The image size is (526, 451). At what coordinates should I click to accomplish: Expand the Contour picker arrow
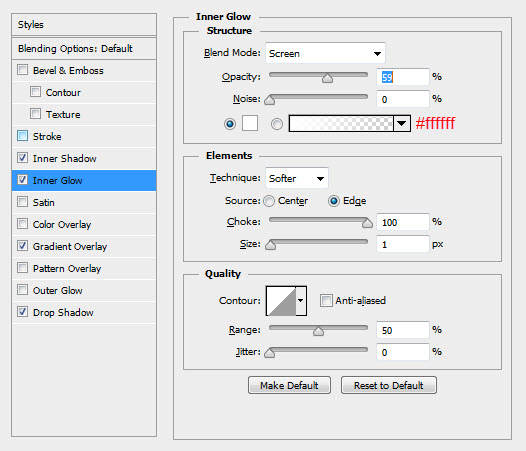tap(301, 301)
